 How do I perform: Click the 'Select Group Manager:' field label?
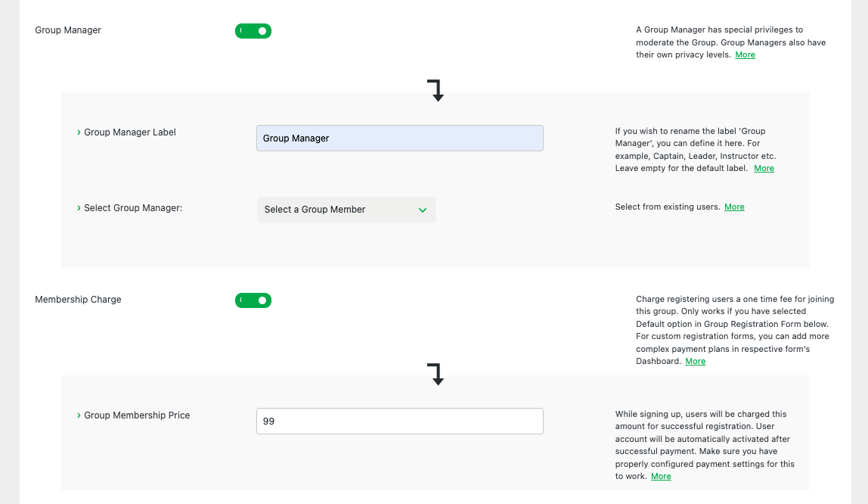coord(133,208)
